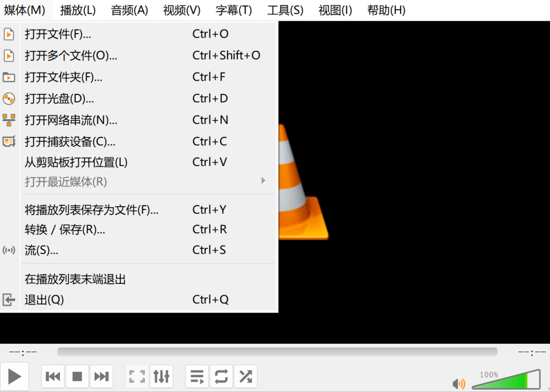
Task: Click the Play button
Action: click(15, 377)
